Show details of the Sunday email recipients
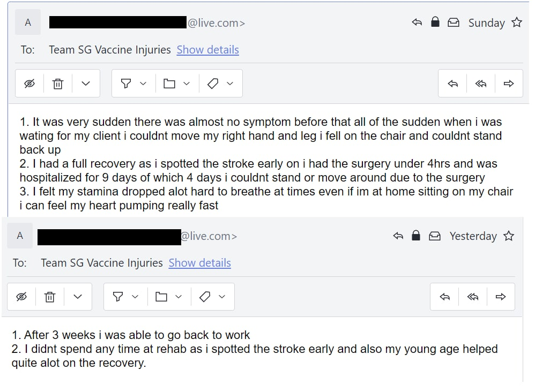 [x=208, y=50]
